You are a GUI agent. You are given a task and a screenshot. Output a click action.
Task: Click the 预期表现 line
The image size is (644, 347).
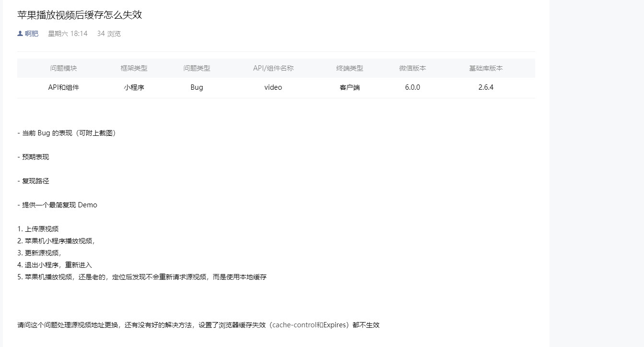pos(33,157)
